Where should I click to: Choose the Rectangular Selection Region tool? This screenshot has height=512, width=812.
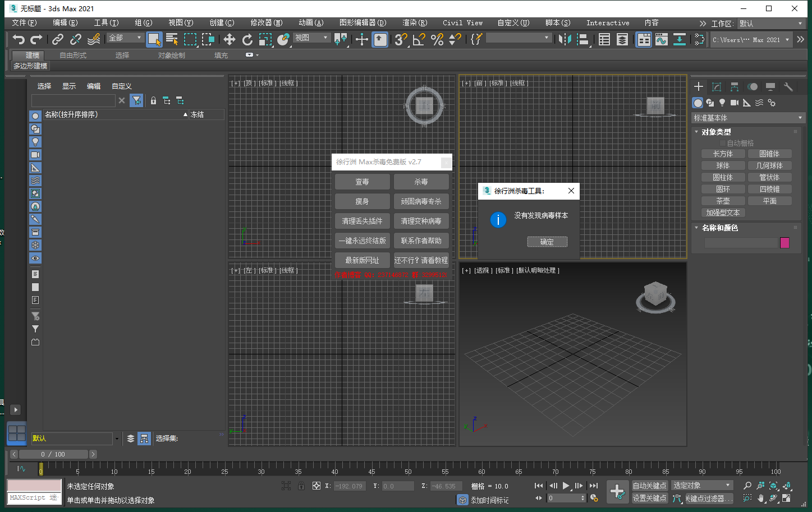coord(190,39)
